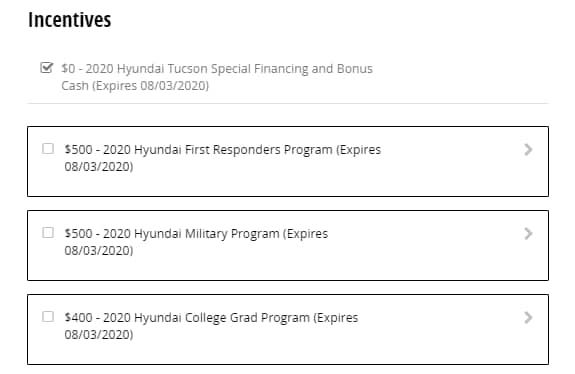The height and width of the screenshot is (374, 575).
Task: Open Military Program details via chevron arrow
Action: click(528, 234)
